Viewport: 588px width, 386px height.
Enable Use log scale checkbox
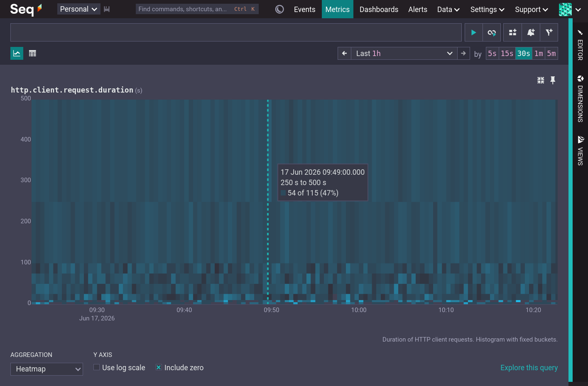[x=96, y=367]
